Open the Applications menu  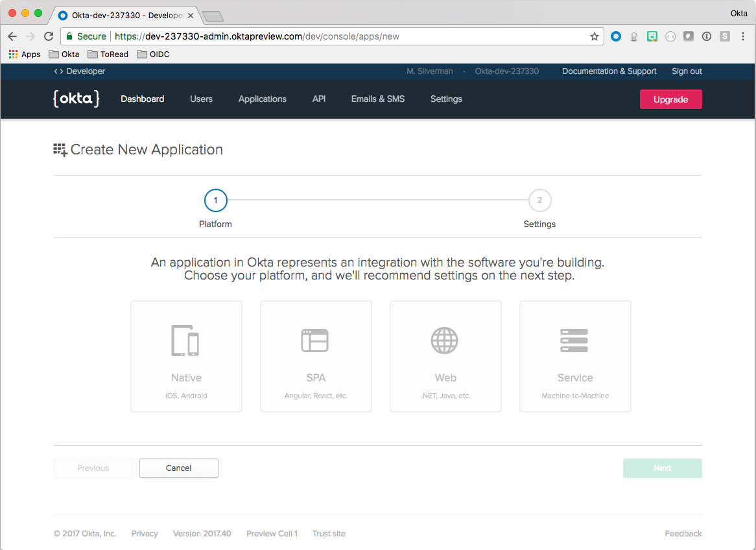(x=262, y=99)
